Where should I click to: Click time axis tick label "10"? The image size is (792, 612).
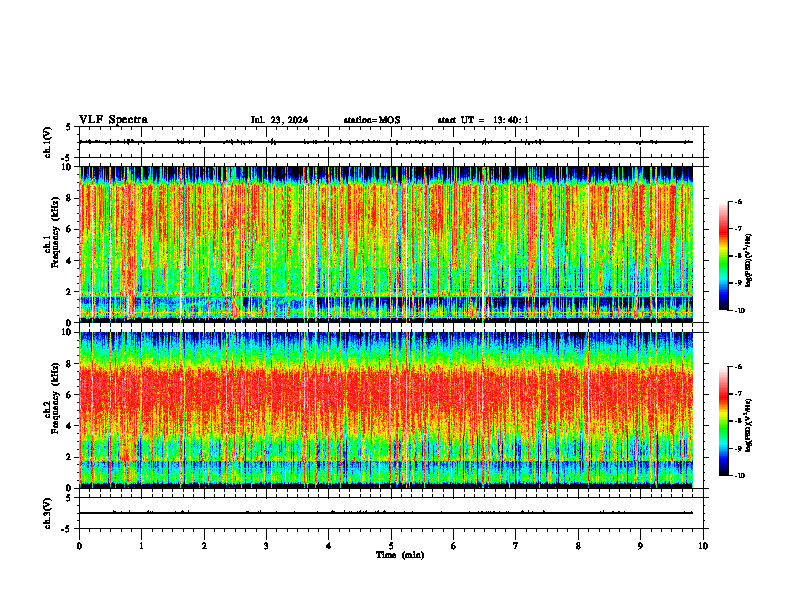click(x=703, y=546)
